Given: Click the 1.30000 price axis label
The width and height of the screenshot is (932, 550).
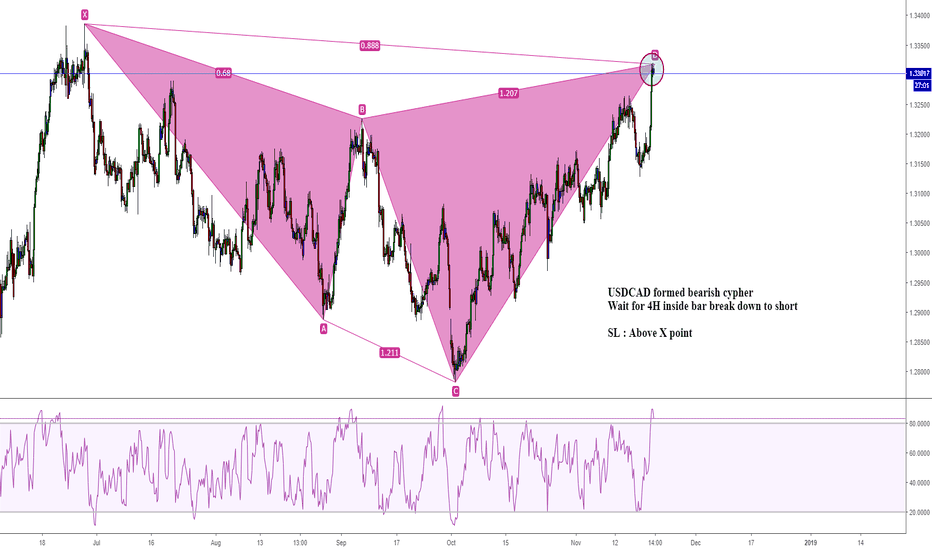Looking at the screenshot, I should [x=919, y=253].
